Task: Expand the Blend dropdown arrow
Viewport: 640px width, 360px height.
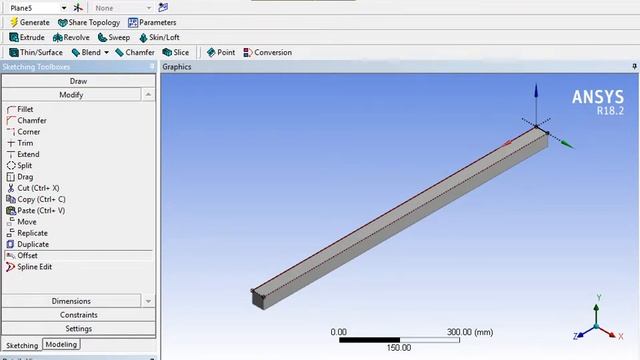Action: tap(106, 52)
